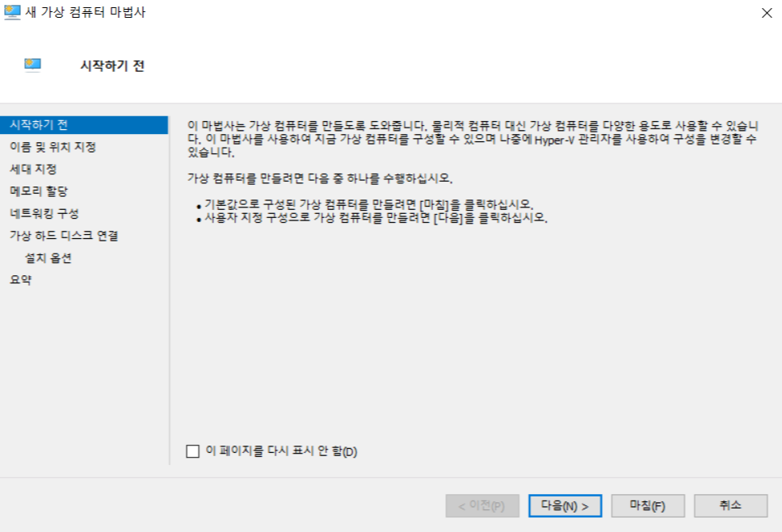Image resolution: width=782 pixels, height=532 pixels.
Task: Click the intro paragraph mentioning Hyper-V 관리자
Action: pos(473,139)
